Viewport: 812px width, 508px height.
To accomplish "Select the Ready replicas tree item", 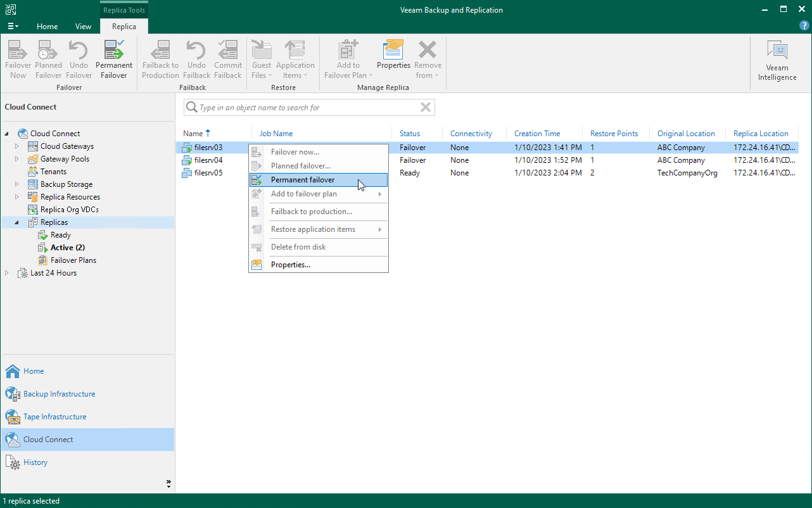I will point(61,235).
